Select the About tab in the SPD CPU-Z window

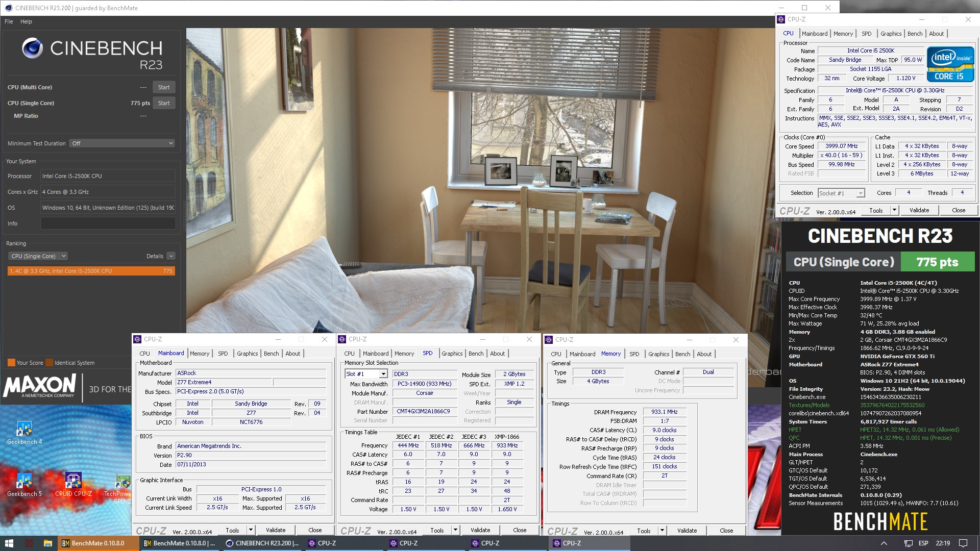pyautogui.click(x=497, y=354)
